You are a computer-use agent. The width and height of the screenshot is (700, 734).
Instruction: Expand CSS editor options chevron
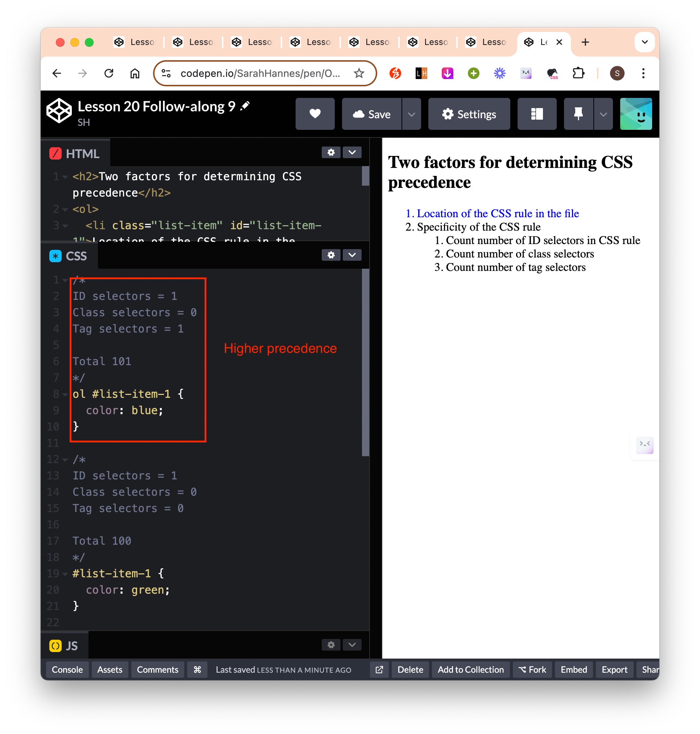pos(352,255)
